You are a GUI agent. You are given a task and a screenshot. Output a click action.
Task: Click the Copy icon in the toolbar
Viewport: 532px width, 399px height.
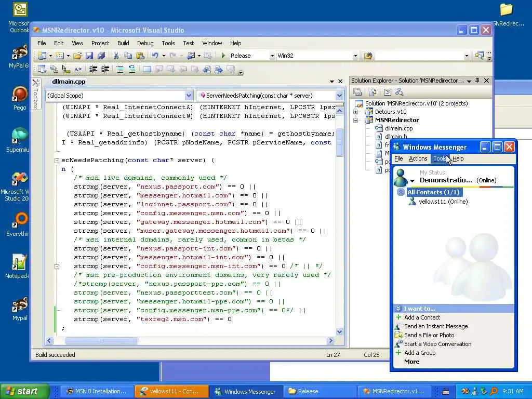click(x=128, y=56)
